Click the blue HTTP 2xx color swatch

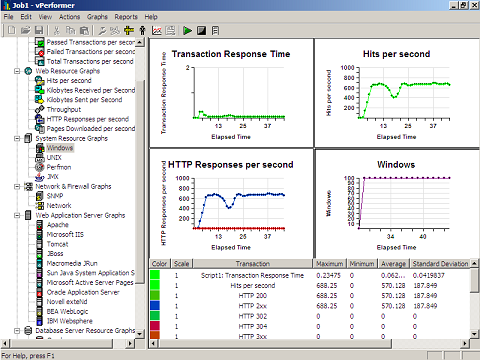pyautogui.click(x=155, y=306)
